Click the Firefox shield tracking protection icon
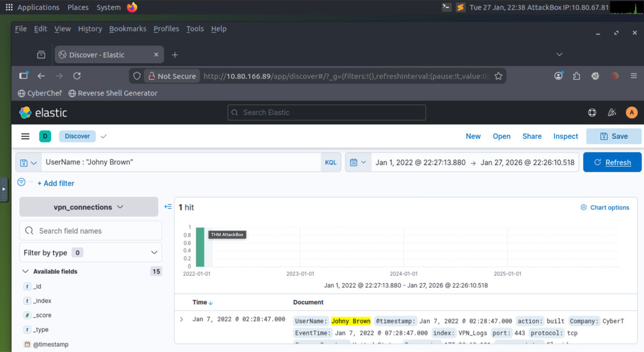 (x=137, y=76)
